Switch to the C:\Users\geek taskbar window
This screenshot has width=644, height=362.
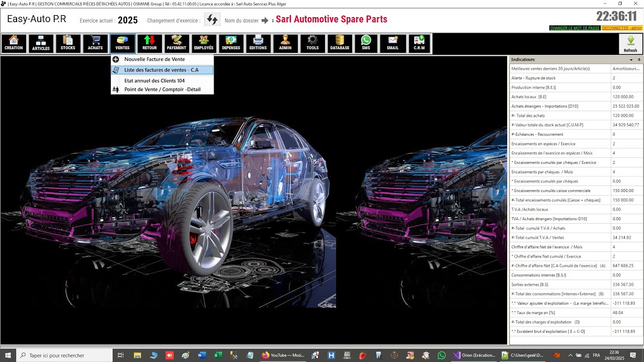(x=523, y=355)
